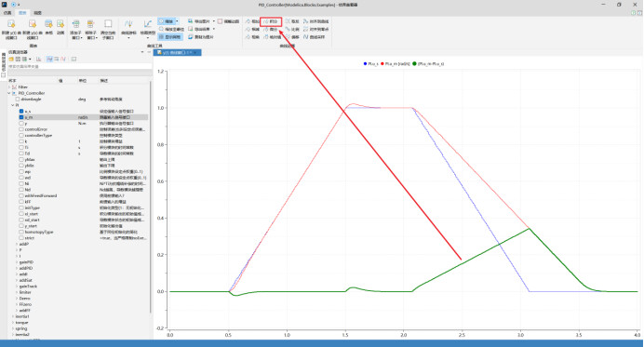Click the run icon in title bar
This screenshot has height=347, width=644.
13,5
